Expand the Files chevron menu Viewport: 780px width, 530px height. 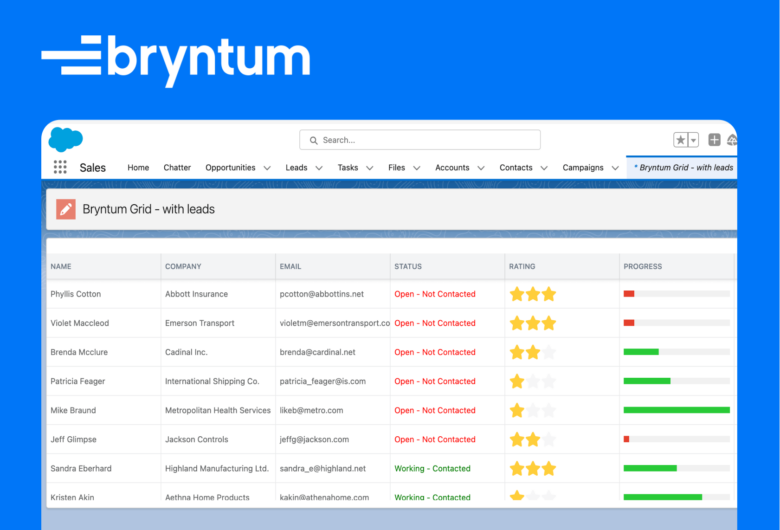tap(417, 168)
